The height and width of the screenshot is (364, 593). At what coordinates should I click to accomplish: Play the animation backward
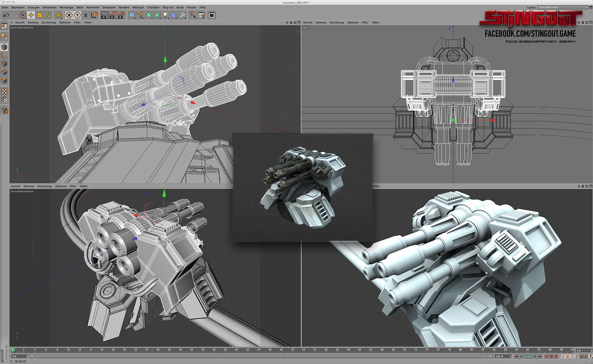pyautogui.click(x=526, y=356)
